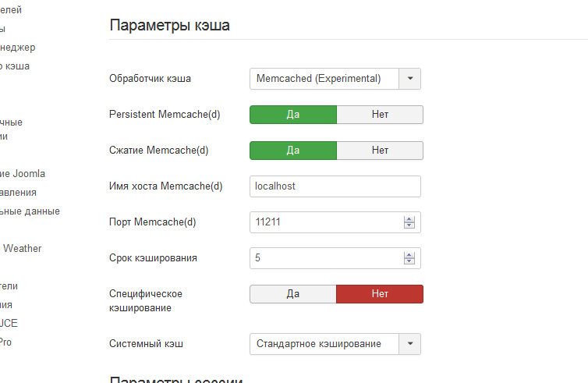The image size is (588, 383).
Task: Disable Сжатие Memcache(d) by choosing Нет
Action: pyautogui.click(x=380, y=151)
